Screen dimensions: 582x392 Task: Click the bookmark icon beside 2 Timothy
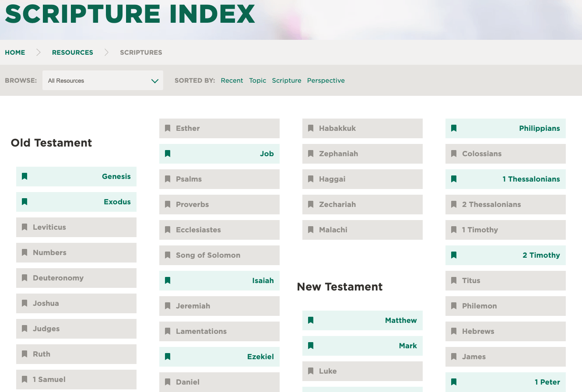pos(454,255)
